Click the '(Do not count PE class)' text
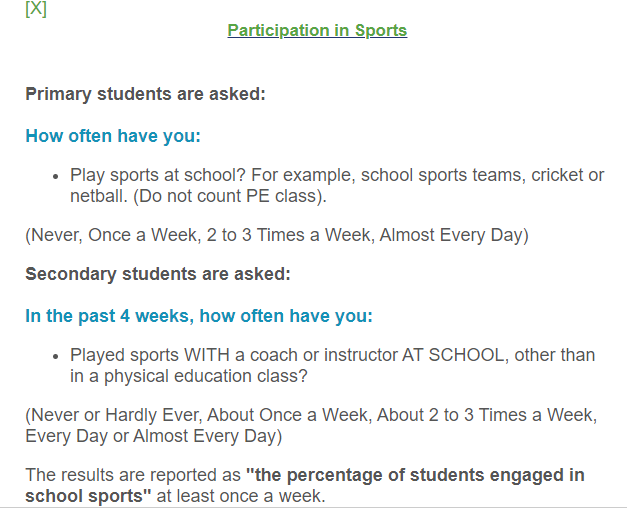This screenshot has width=627, height=513. pyautogui.click(x=230, y=196)
